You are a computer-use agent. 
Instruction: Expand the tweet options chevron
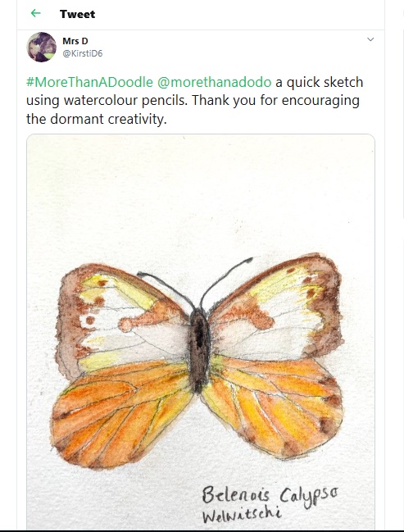(370, 39)
